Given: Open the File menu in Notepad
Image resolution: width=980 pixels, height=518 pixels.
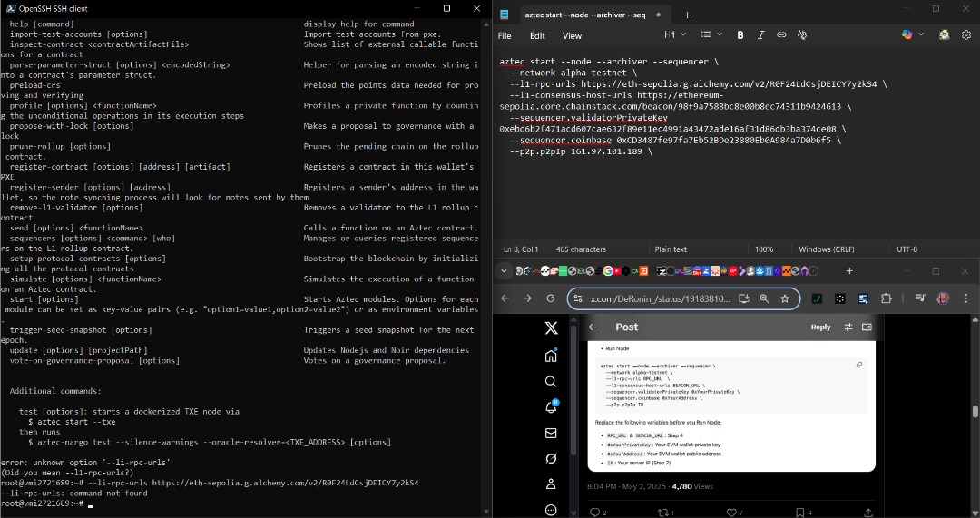Looking at the screenshot, I should click(x=505, y=36).
